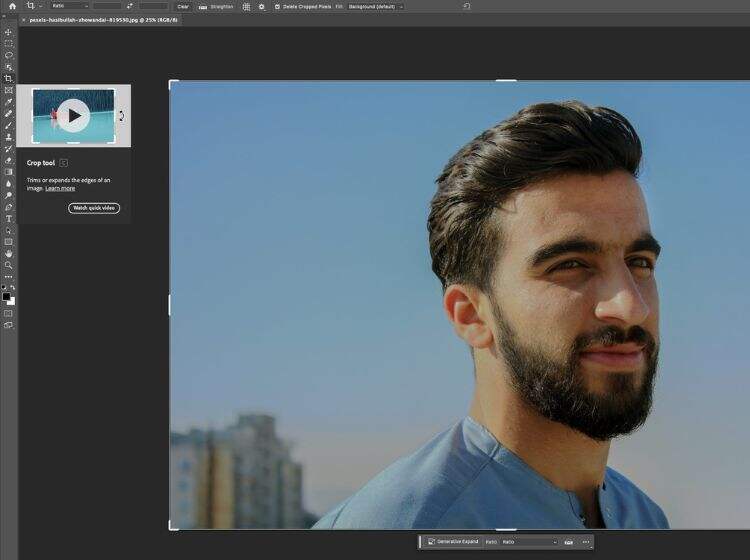The width and height of the screenshot is (750, 560).
Task: Click the Home icon in options bar
Action: click(12, 6)
